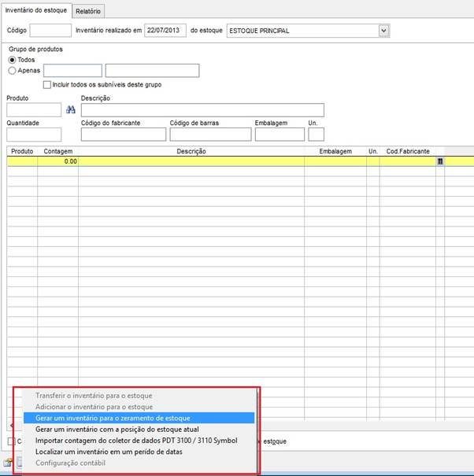Click the date field showing 22/07/2013
The height and width of the screenshot is (476, 474).
pos(165,31)
